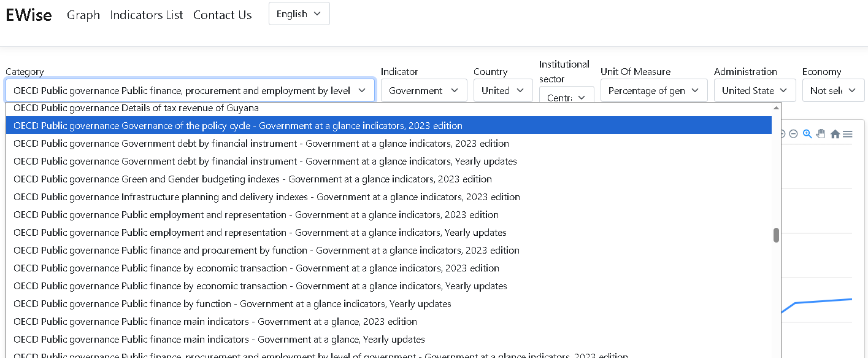
Task: Open the Indicator dropdown showing Government
Action: (424, 90)
